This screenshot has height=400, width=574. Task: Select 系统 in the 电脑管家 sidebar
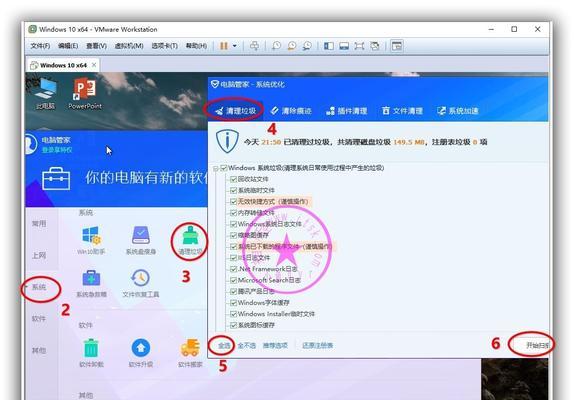39,287
